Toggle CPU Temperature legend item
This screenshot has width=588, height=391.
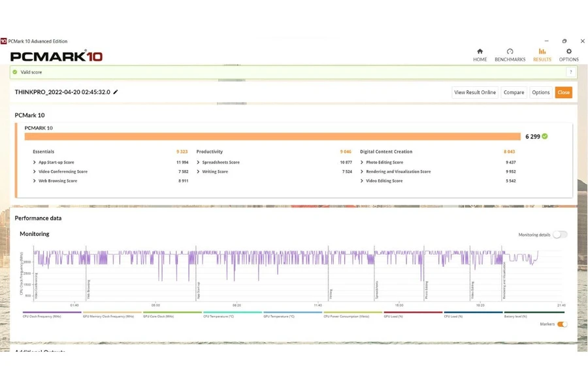click(x=233, y=314)
